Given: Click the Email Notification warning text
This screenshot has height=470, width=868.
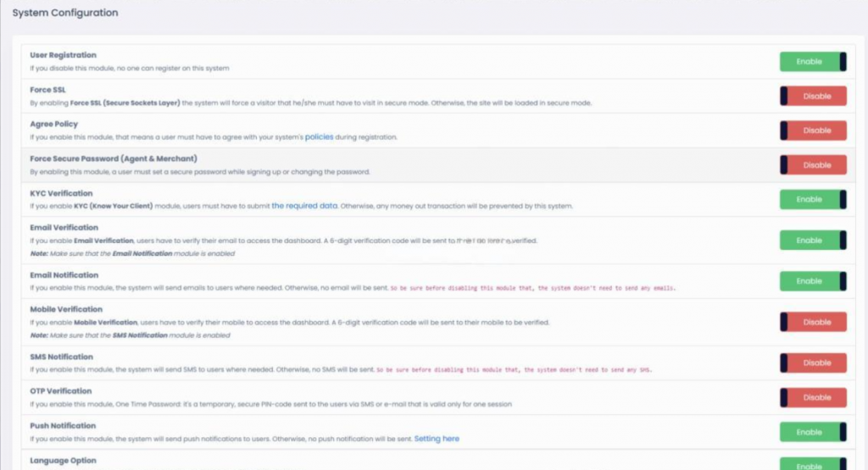Looking at the screenshot, I should pyautogui.click(x=532, y=288).
